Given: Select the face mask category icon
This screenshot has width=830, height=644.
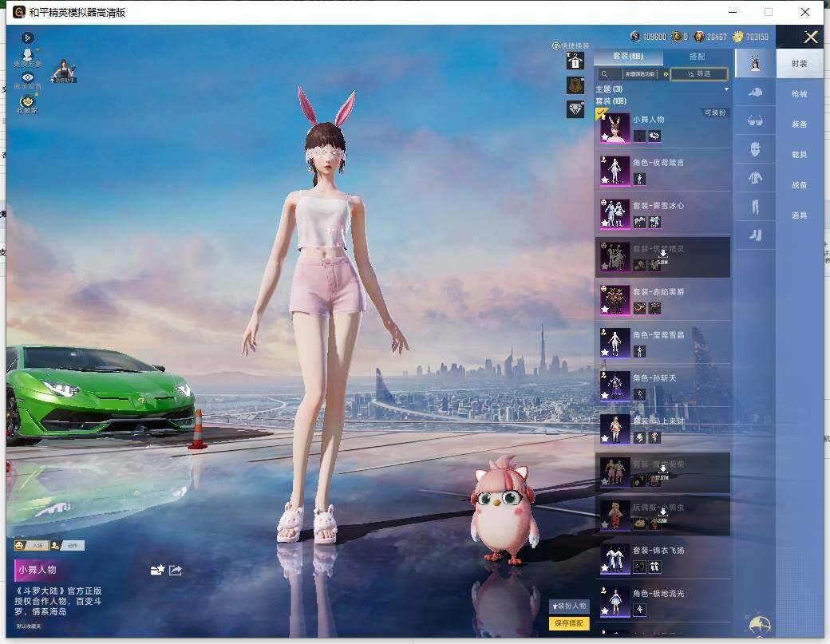Looking at the screenshot, I should click(755, 150).
